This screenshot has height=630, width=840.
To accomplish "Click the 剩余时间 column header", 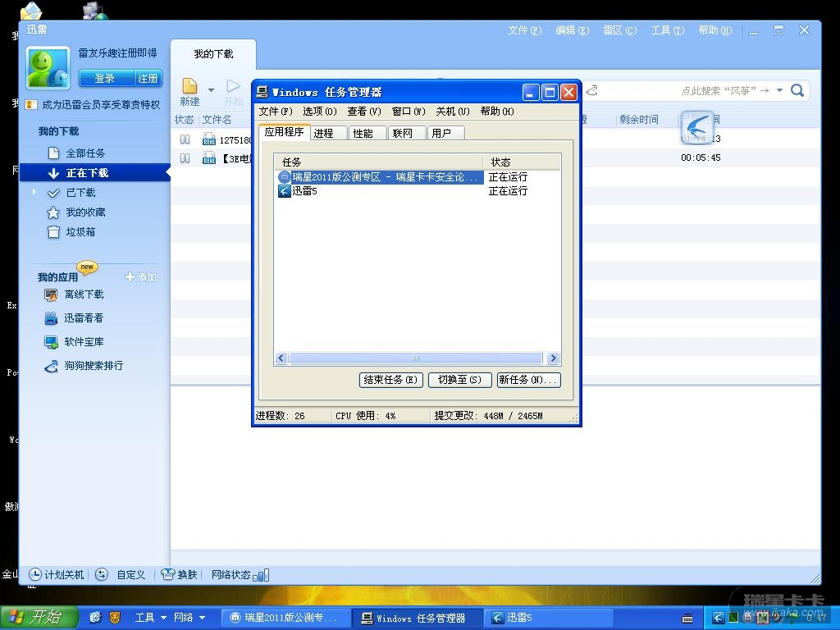I will point(638,120).
